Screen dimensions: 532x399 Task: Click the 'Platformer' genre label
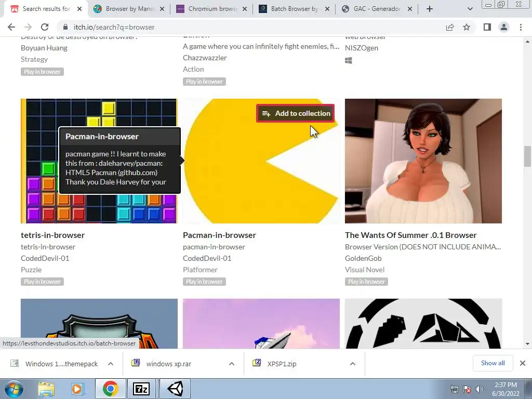pos(200,270)
